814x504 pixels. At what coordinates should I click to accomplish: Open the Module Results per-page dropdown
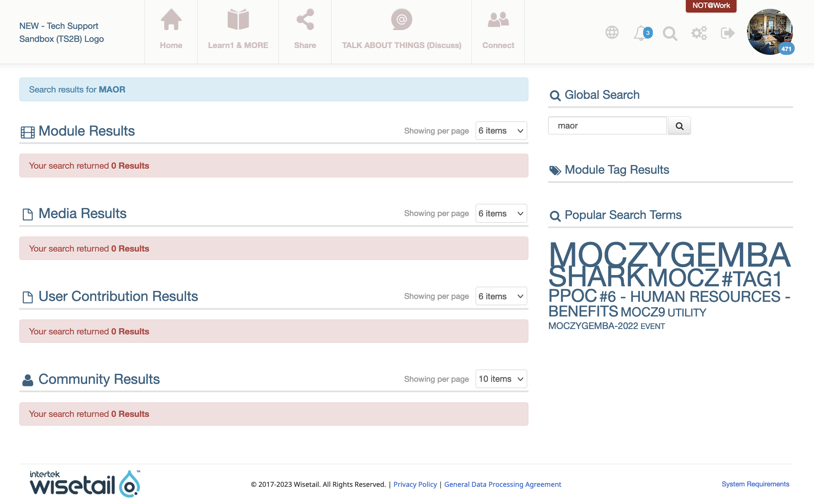pos(501,131)
